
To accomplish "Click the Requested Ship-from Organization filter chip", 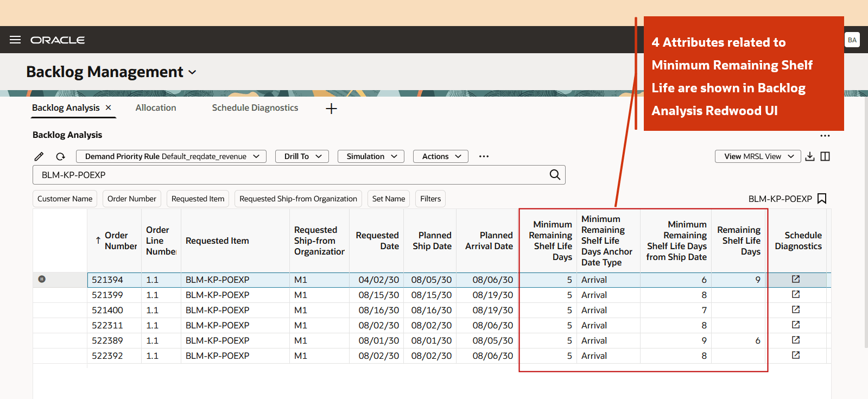I will (298, 199).
